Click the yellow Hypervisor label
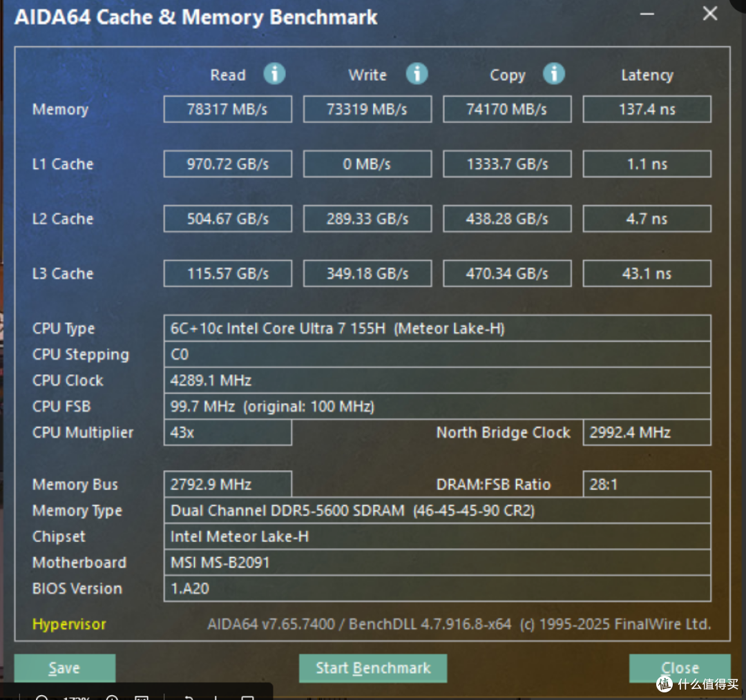 [69, 624]
